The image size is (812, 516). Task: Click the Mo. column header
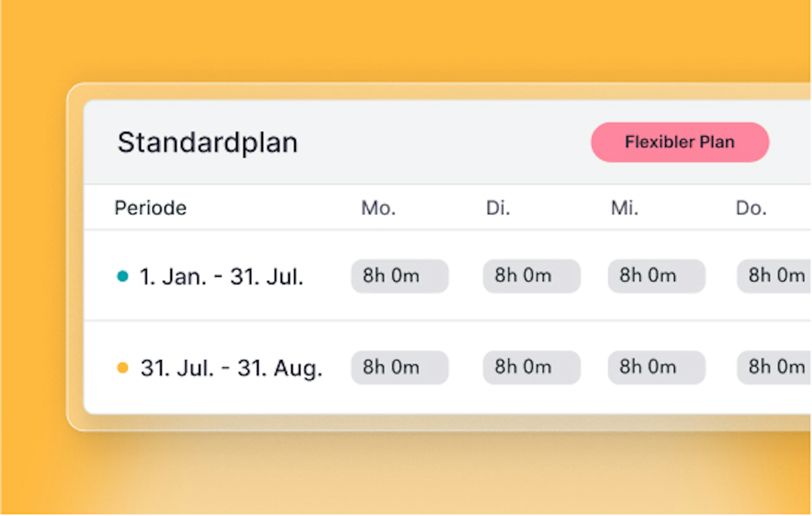378,208
